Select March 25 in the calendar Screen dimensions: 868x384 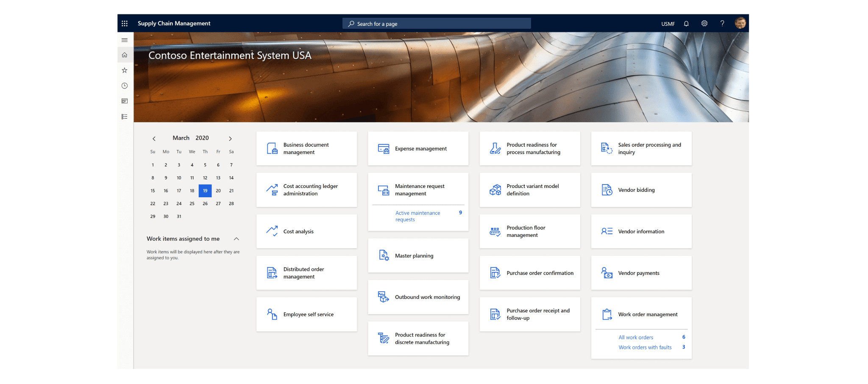coord(192,204)
